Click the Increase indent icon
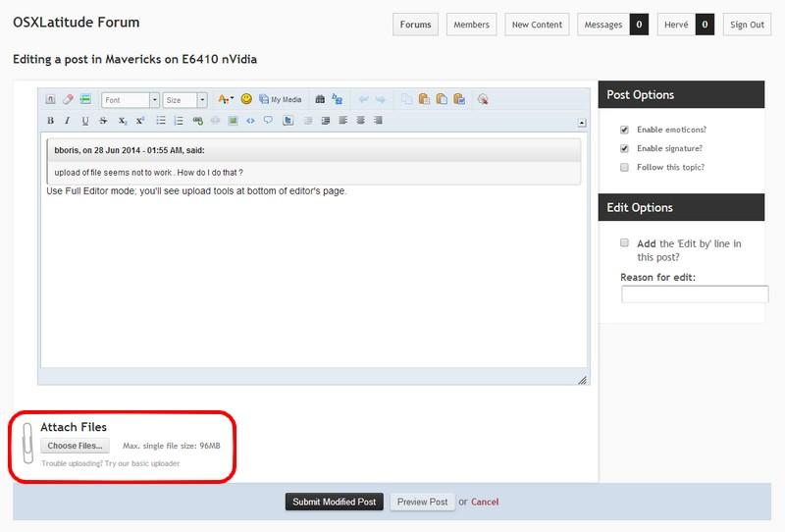This screenshot has height=532, width=785. coord(326,120)
